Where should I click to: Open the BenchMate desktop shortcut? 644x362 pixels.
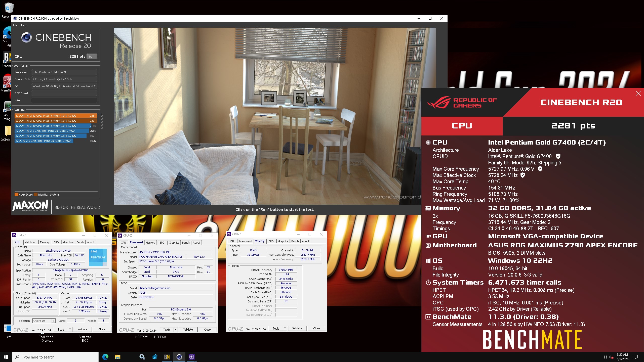(7, 57)
